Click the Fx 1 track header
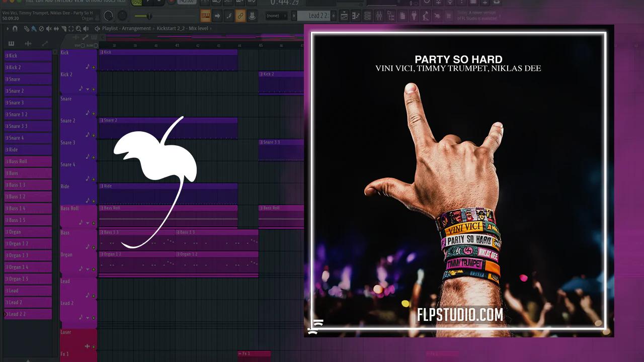644x362 pixels. coord(78,356)
